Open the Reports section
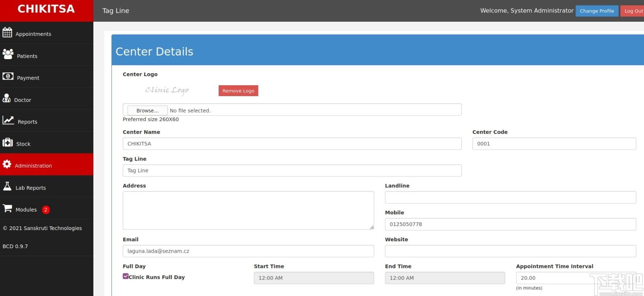The image size is (644, 296). point(47,121)
